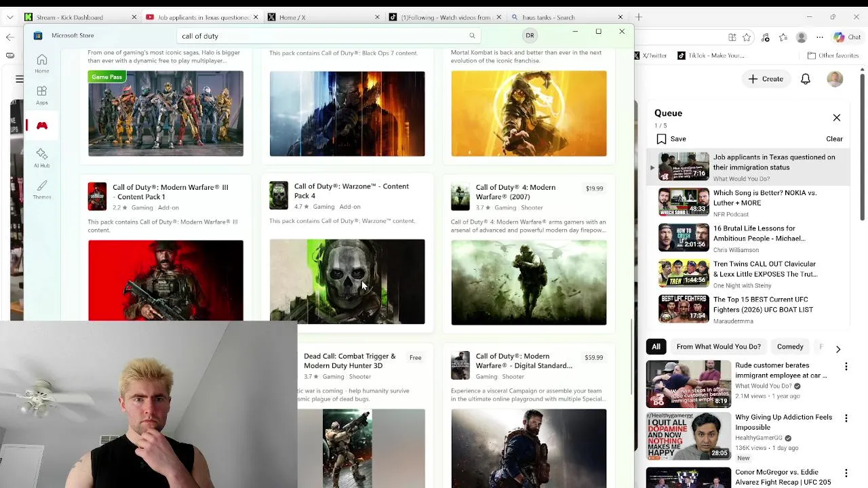The image size is (868, 488).
Task: Open Modern Warfare Digital Standard listing title
Action: [524, 361]
